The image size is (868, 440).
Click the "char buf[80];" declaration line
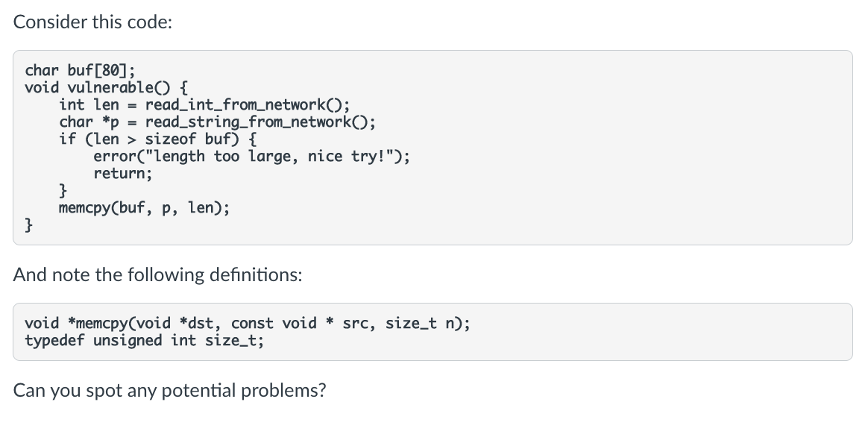point(80,70)
